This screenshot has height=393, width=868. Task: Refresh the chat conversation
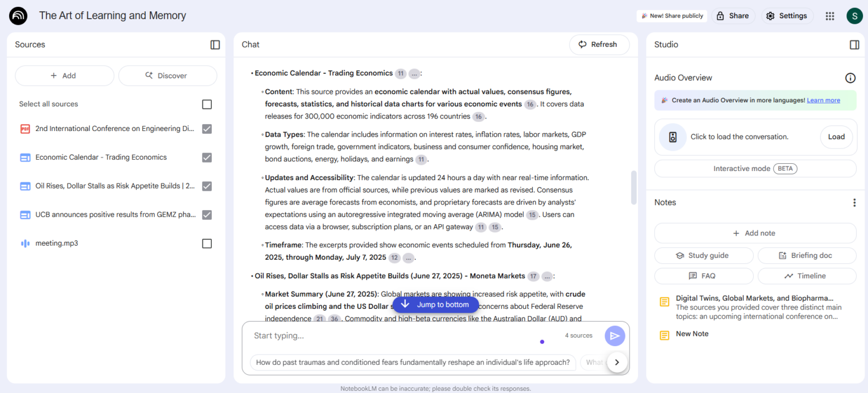click(599, 45)
